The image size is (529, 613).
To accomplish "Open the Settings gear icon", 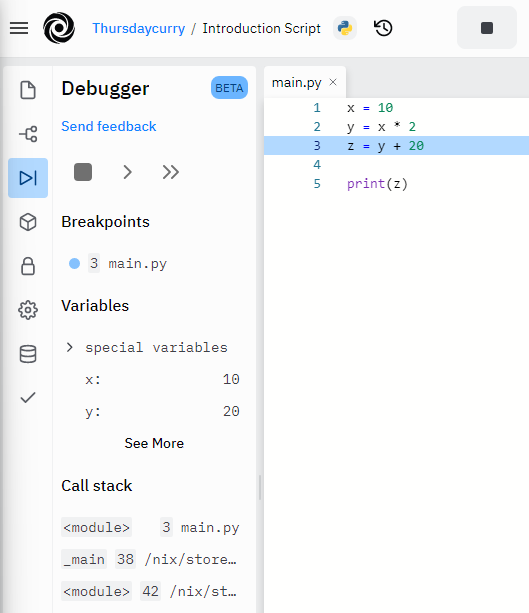I will [28, 310].
